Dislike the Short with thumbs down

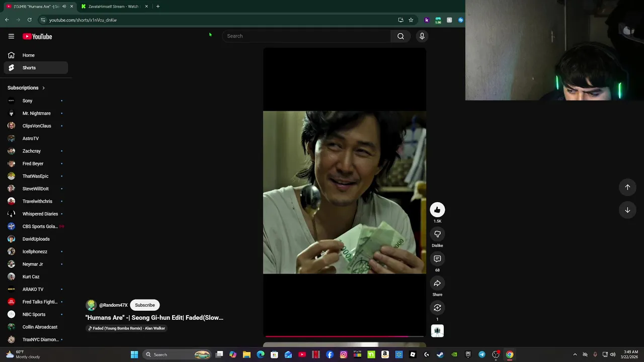(x=437, y=234)
